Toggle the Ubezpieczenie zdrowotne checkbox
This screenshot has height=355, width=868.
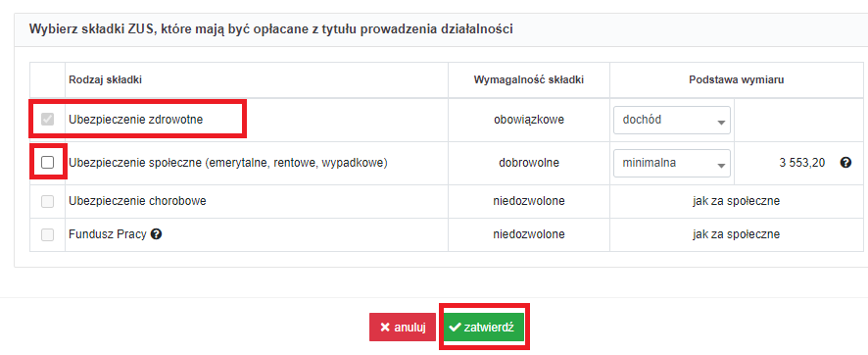point(48,119)
